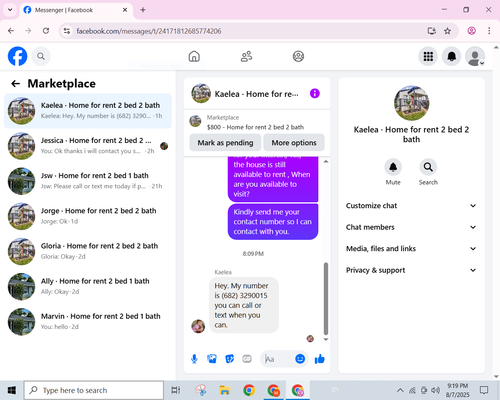
Task: Open the account profile avatar menu
Action: [475, 56]
